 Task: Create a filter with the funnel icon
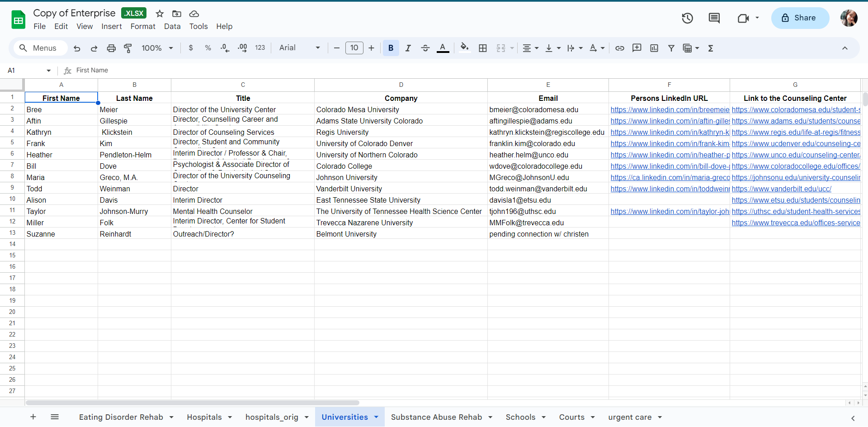pos(671,48)
